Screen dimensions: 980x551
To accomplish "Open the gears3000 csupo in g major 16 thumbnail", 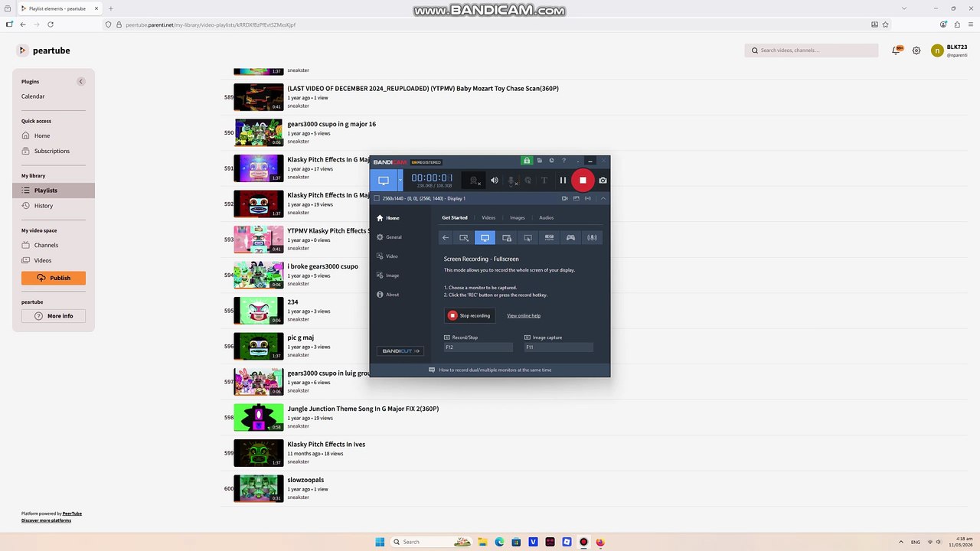I will pyautogui.click(x=259, y=132).
